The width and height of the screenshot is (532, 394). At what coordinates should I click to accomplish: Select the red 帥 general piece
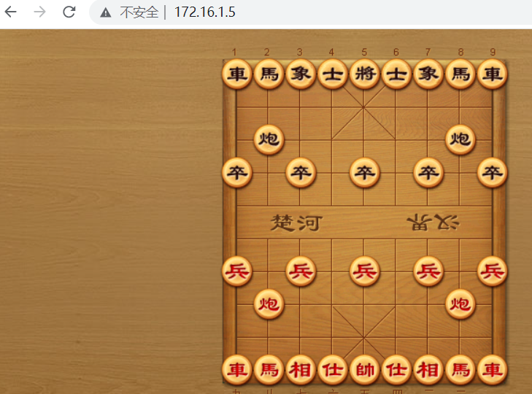365,370
